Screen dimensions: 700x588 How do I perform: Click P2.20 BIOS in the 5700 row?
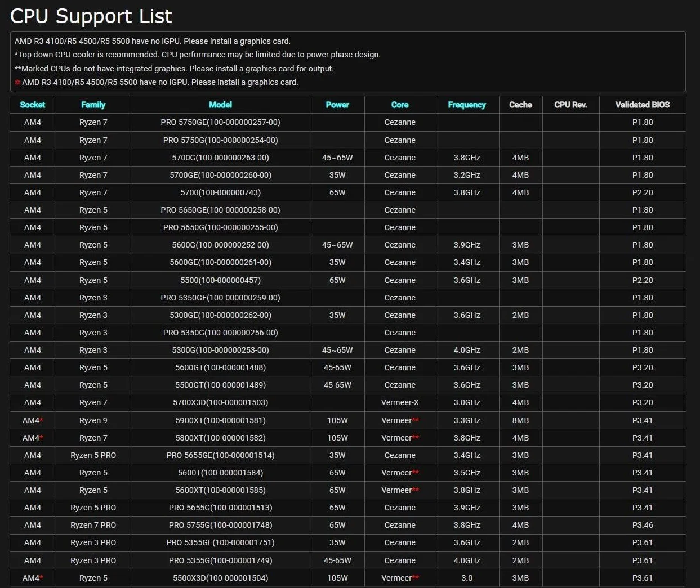coord(643,192)
